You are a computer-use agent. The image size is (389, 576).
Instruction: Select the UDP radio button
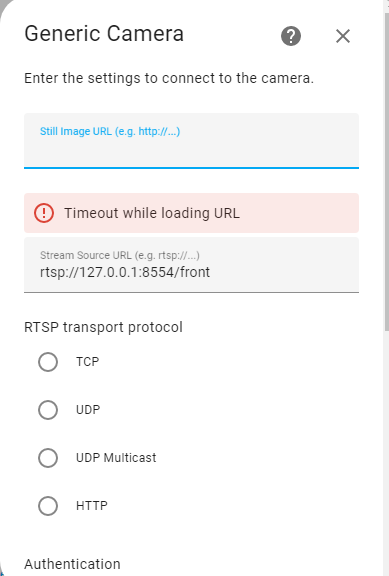[48, 410]
